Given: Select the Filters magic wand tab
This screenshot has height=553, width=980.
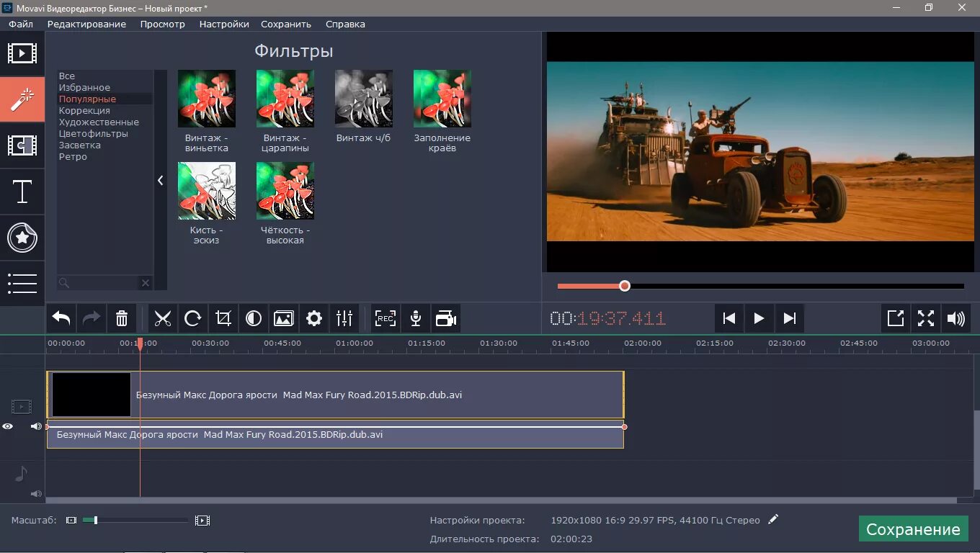Looking at the screenshot, I should [x=22, y=99].
